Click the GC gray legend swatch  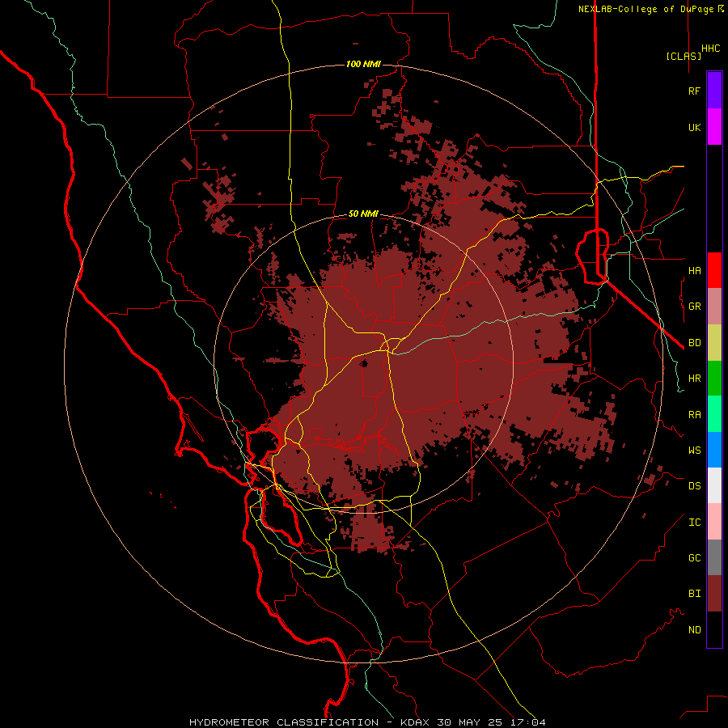pos(714,557)
